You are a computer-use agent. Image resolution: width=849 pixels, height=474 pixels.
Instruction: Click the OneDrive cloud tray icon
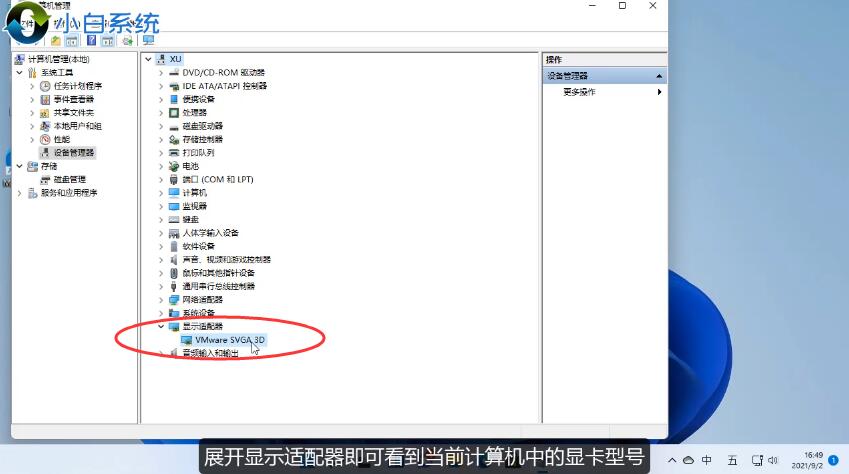(x=688, y=460)
